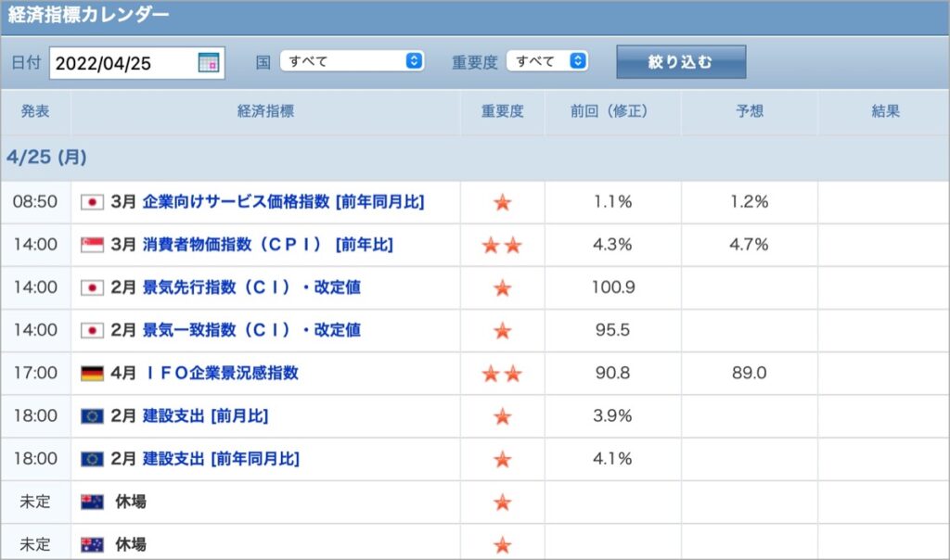Viewport: 950px width, 560px height.
Task: Click previous value 3.9%
Action: pos(612,416)
